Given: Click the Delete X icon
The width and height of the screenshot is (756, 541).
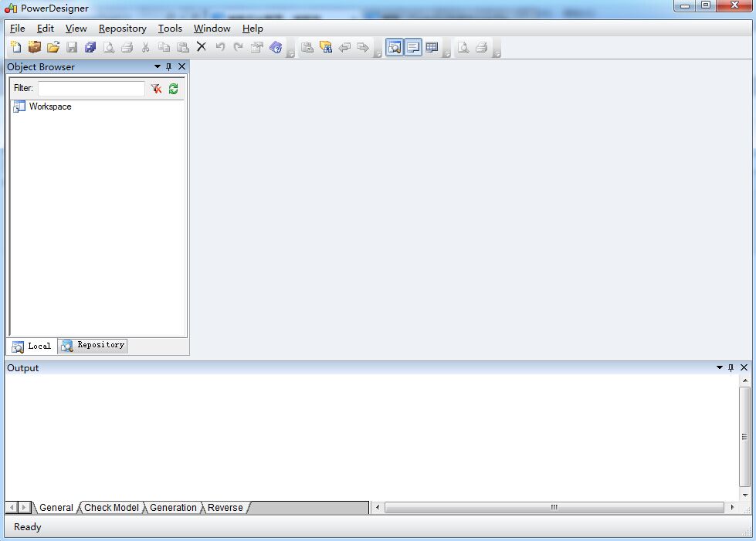Looking at the screenshot, I should tap(202, 47).
